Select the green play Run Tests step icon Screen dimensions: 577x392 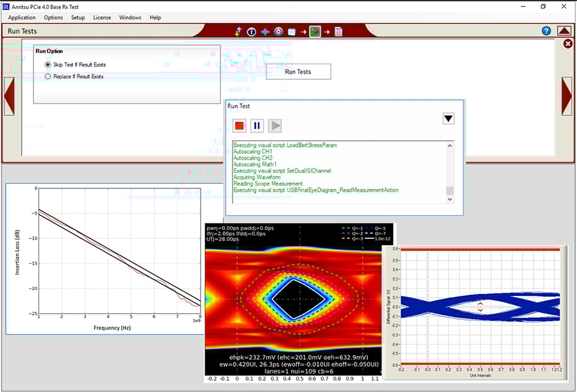(315, 31)
